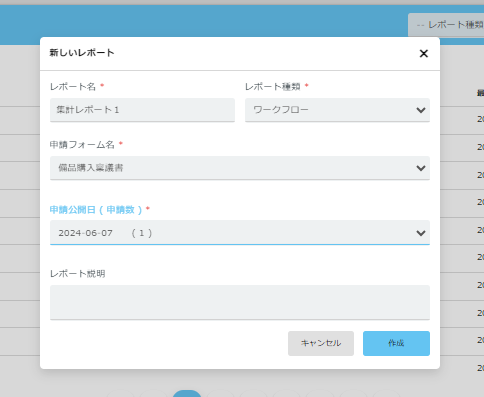Click the chevron arrow in 申請フォーム名 field
This screenshot has height=397, width=484.
(x=421, y=168)
